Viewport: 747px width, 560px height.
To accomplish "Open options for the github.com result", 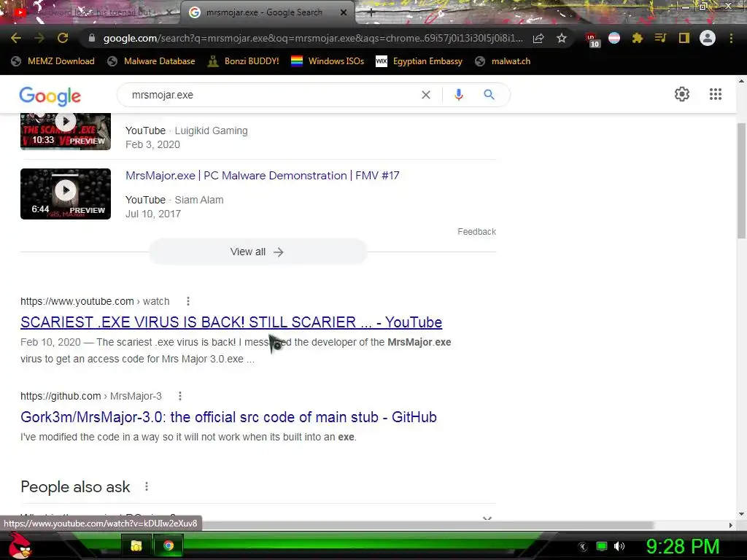I will pyautogui.click(x=179, y=396).
